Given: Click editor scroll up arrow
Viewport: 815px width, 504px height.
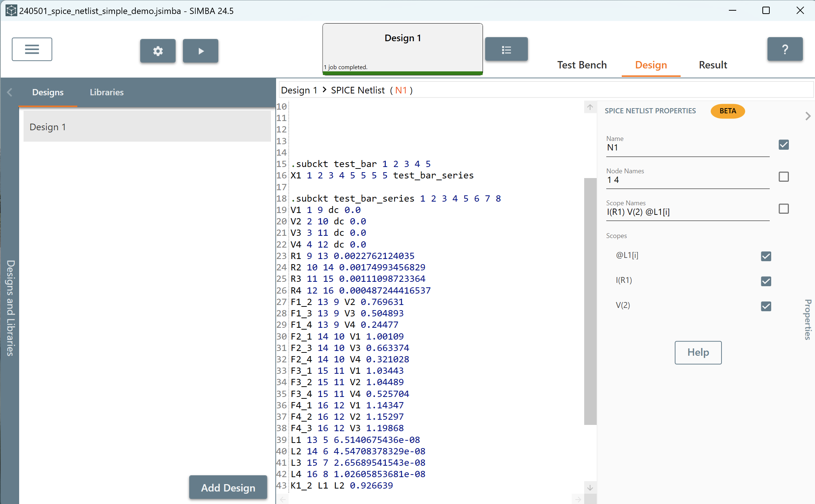Looking at the screenshot, I should (590, 107).
